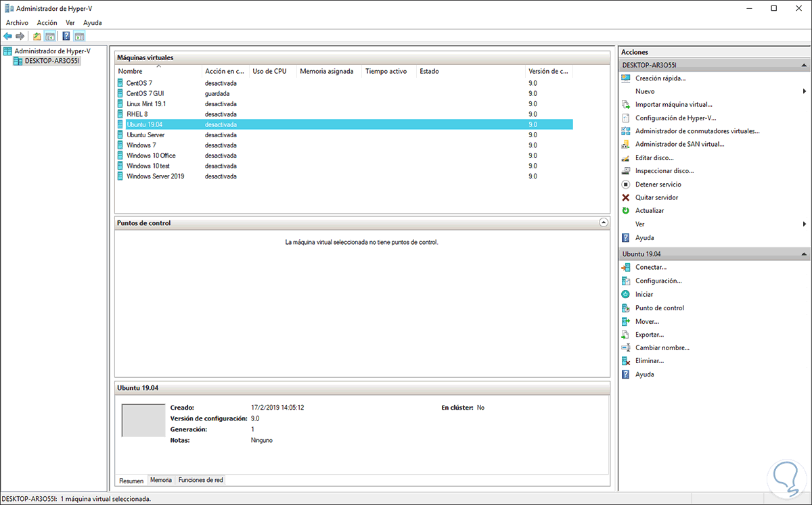The image size is (812, 505).
Task: Click the Eliminar icon
Action: pyautogui.click(x=626, y=360)
